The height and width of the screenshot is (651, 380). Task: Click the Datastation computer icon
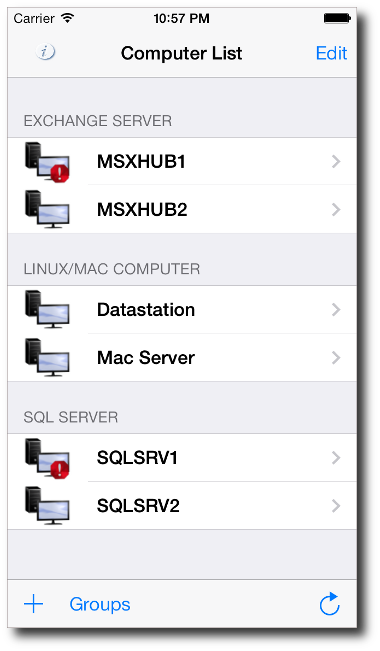pos(47,309)
